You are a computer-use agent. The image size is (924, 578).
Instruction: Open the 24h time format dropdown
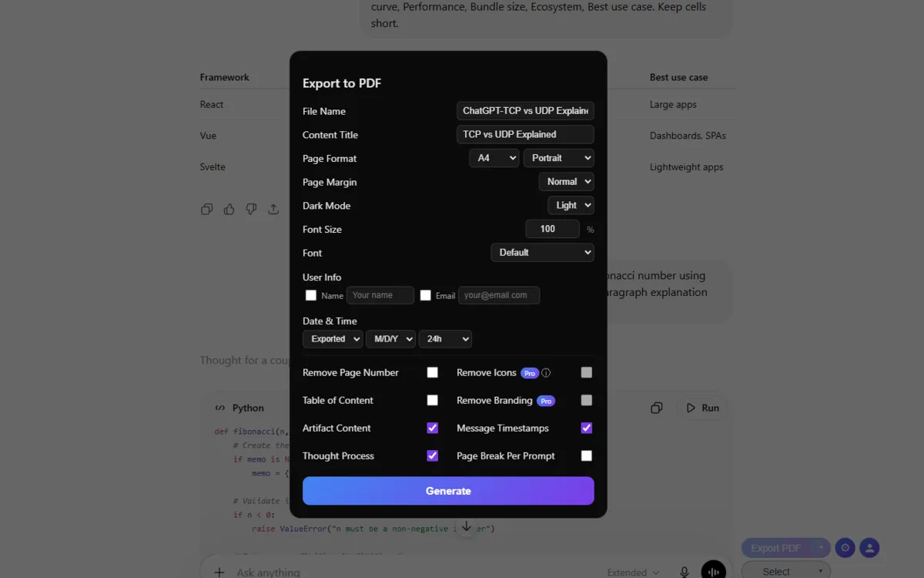click(x=445, y=339)
